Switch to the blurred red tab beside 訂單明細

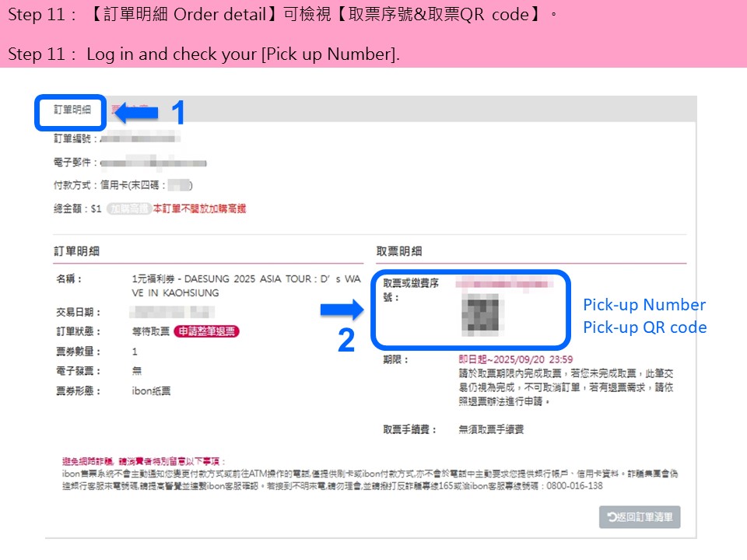pyautogui.click(x=130, y=110)
